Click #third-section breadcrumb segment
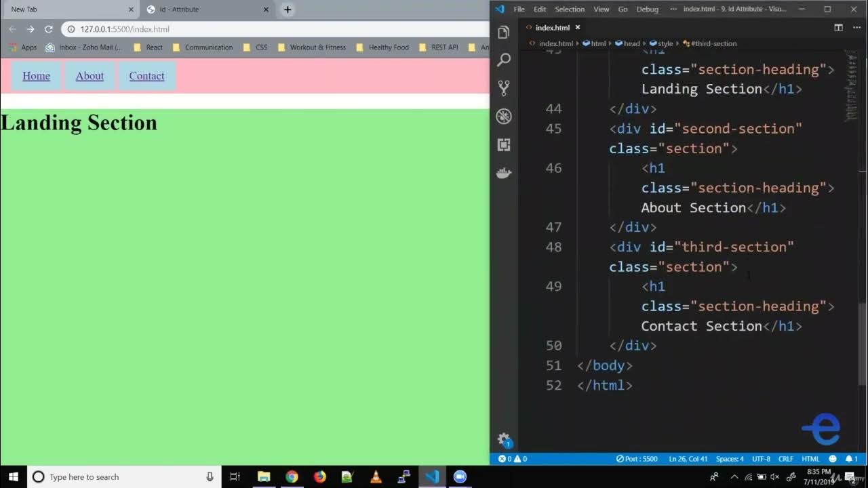The width and height of the screenshot is (868, 488). pos(709,43)
